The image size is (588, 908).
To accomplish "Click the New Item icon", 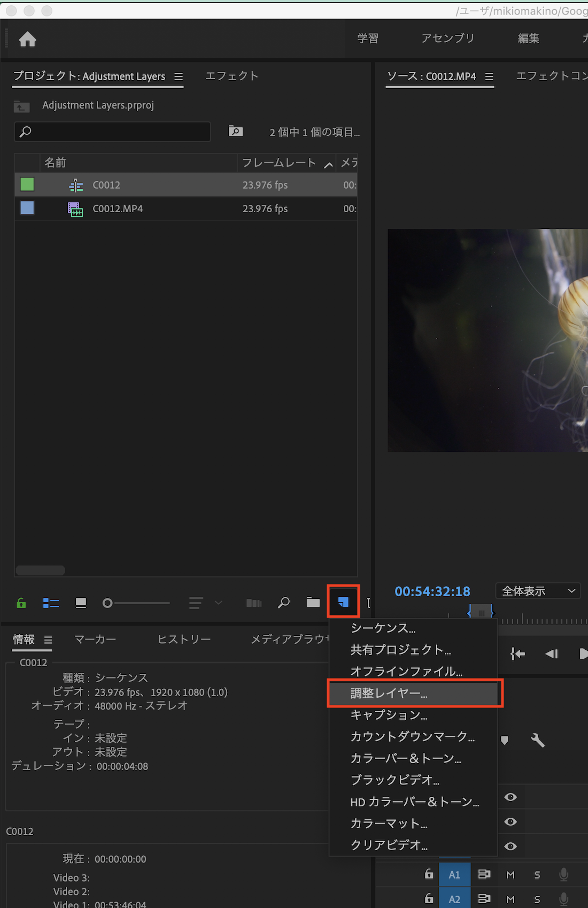I will click(x=343, y=603).
